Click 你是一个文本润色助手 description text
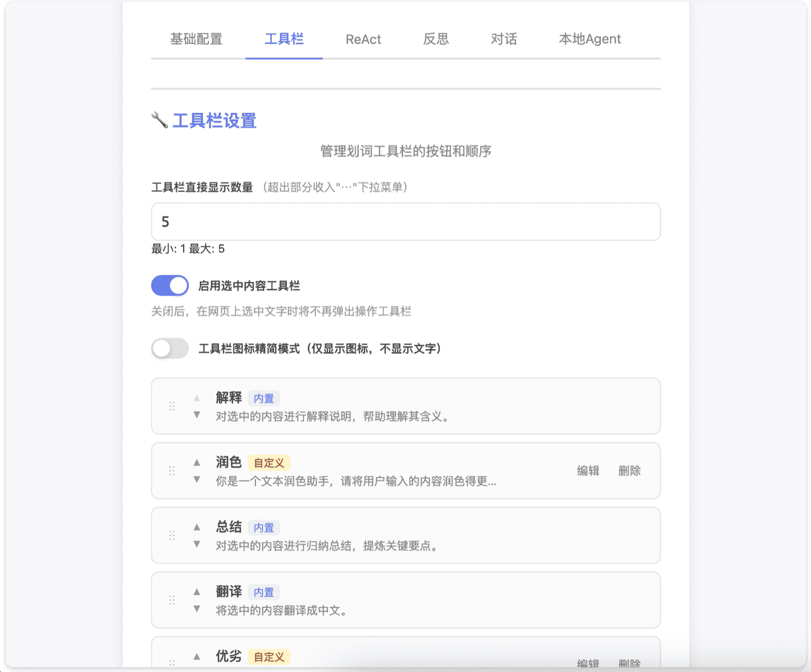 (356, 481)
